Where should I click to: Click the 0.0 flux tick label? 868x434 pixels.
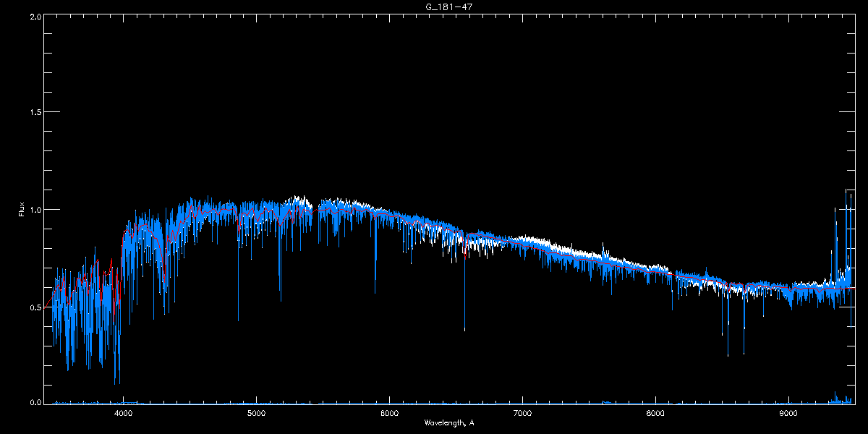pyautogui.click(x=35, y=402)
